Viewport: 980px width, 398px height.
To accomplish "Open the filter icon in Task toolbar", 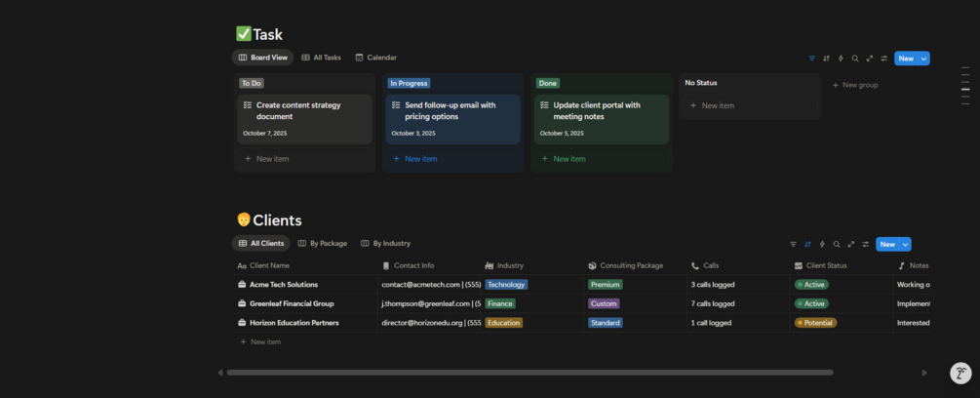I will pyautogui.click(x=811, y=59).
